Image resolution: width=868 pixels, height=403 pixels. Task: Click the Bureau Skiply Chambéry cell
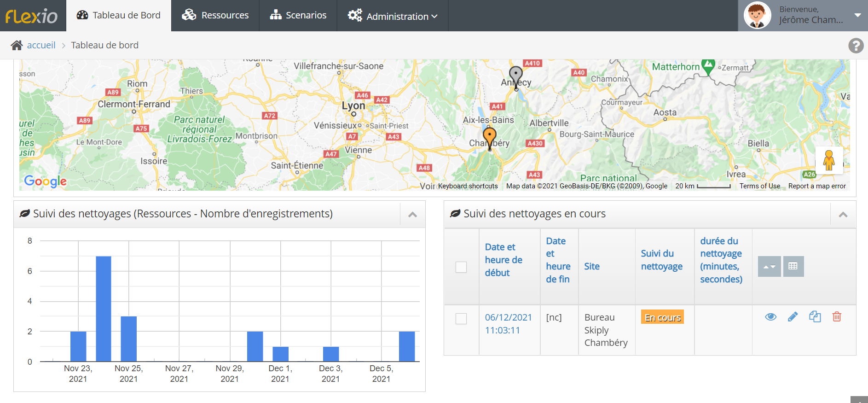[x=606, y=330]
